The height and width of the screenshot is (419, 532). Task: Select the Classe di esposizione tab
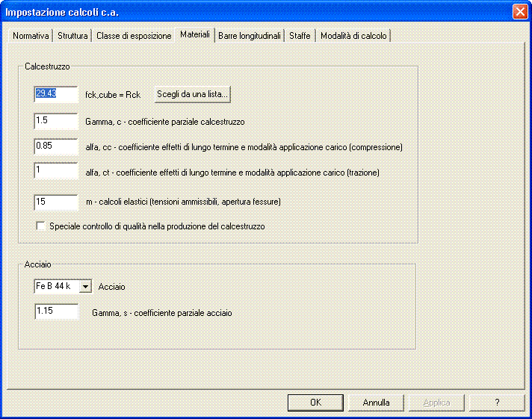pyautogui.click(x=134, y=36)
